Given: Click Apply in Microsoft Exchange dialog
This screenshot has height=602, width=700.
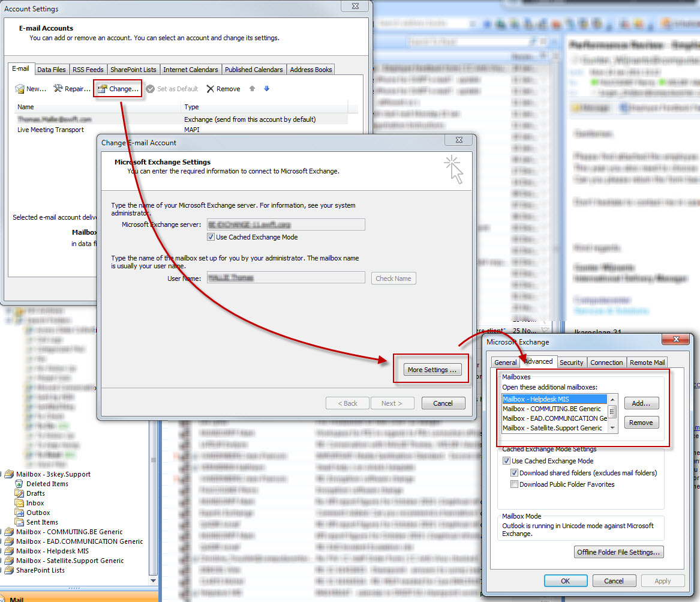Looking at the screenshot, I should click(x=662, y=580).
